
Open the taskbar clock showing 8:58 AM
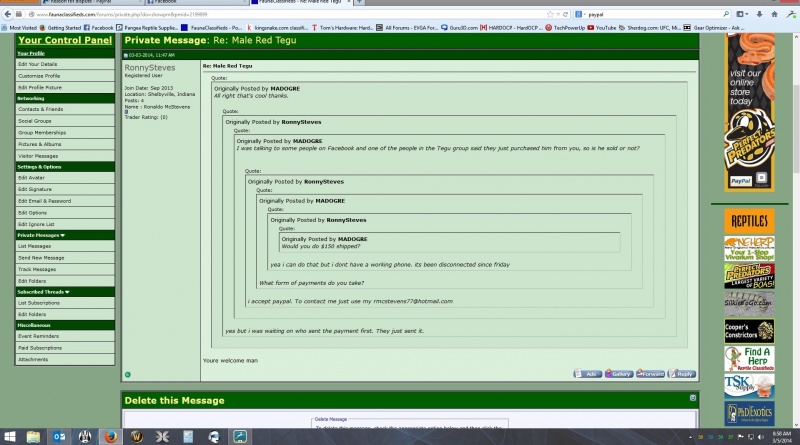point(782,437)
